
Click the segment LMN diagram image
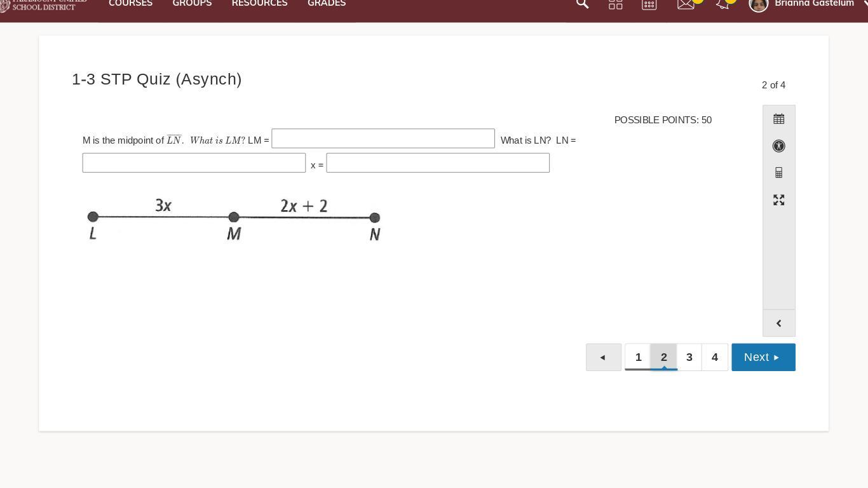[234, 220]
